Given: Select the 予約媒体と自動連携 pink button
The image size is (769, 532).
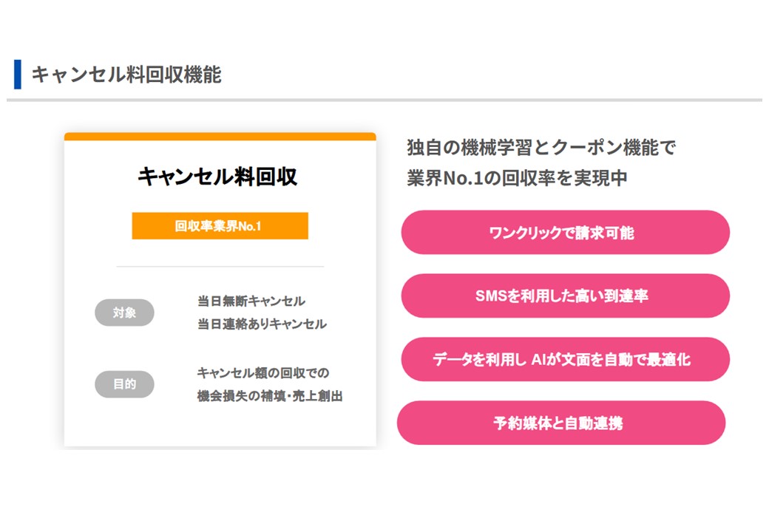Looking at the screenshot, I should (561, 423).
